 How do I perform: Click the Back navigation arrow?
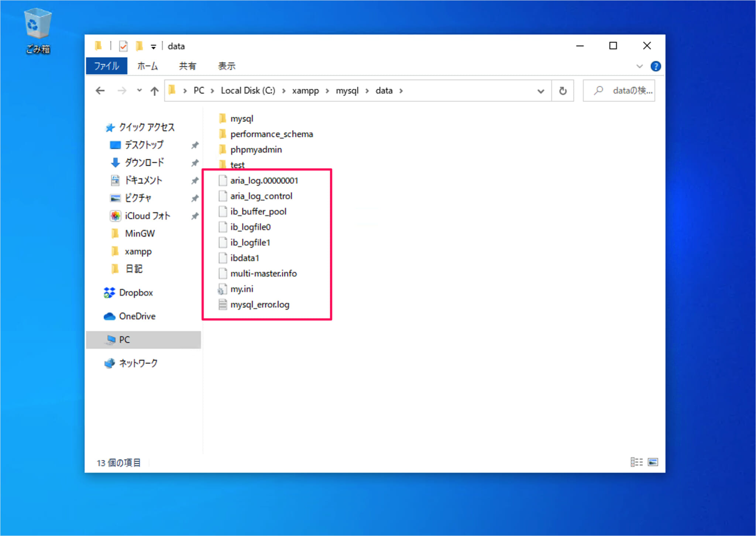pyautogui.click(x=100, y=91)
